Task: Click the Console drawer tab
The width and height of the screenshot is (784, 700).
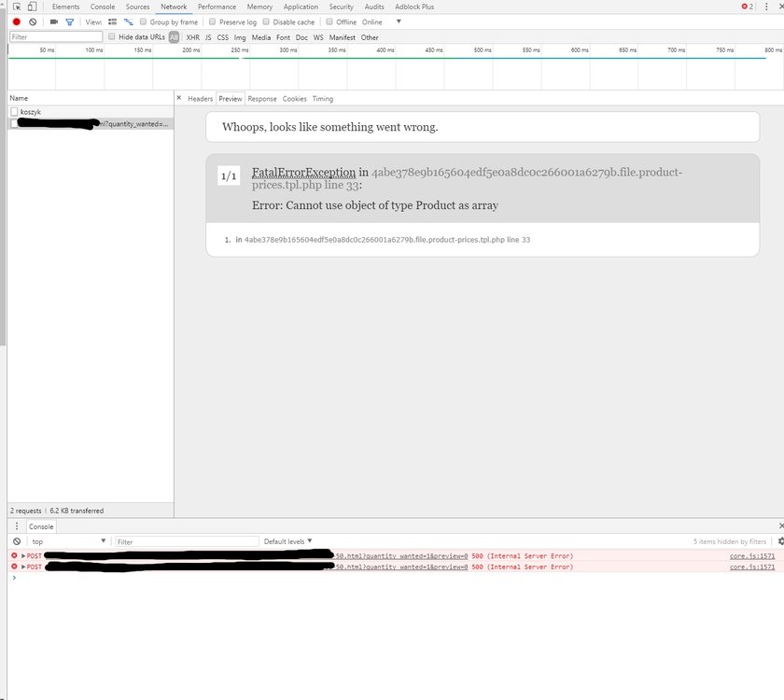Action: [x=41, y=526]
